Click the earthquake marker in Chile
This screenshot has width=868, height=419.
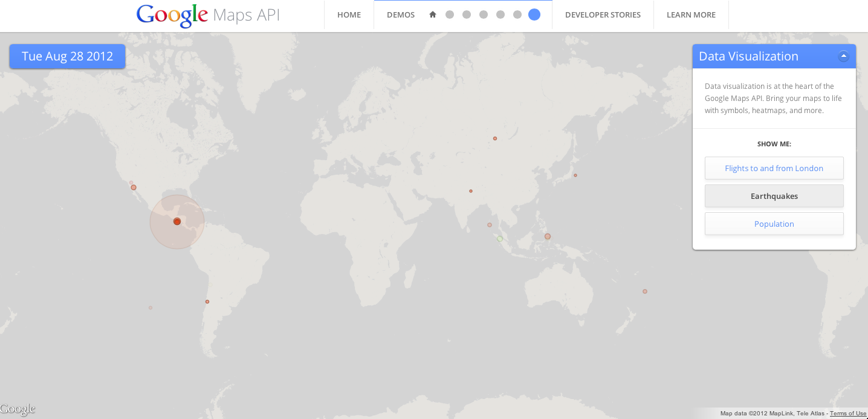tap(207, 302)
